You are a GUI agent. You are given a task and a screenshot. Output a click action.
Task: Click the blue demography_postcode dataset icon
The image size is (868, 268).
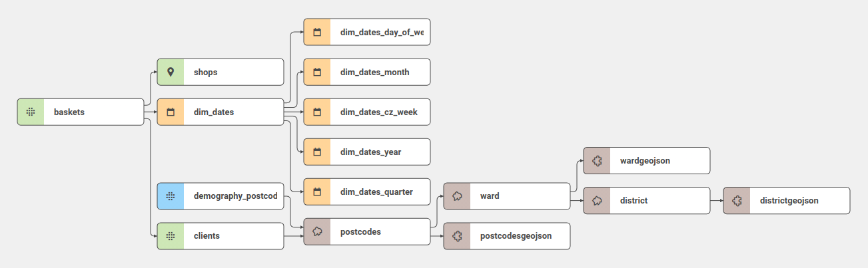pos(171,196)
